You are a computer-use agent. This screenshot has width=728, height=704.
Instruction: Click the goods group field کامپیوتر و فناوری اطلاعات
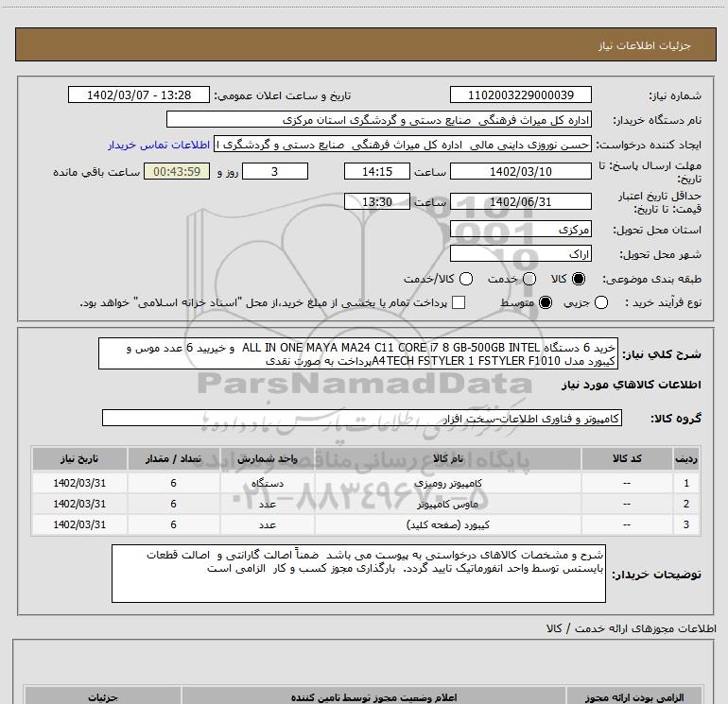point(362,418)
